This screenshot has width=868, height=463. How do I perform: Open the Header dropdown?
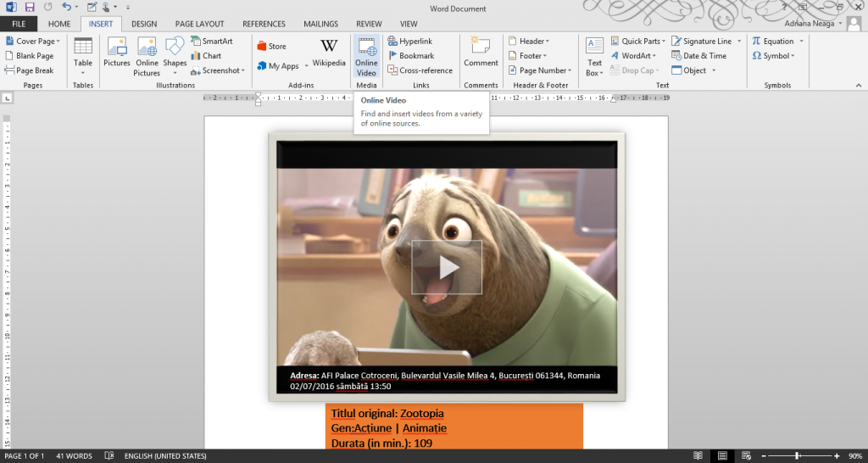[x=529, y=41]
